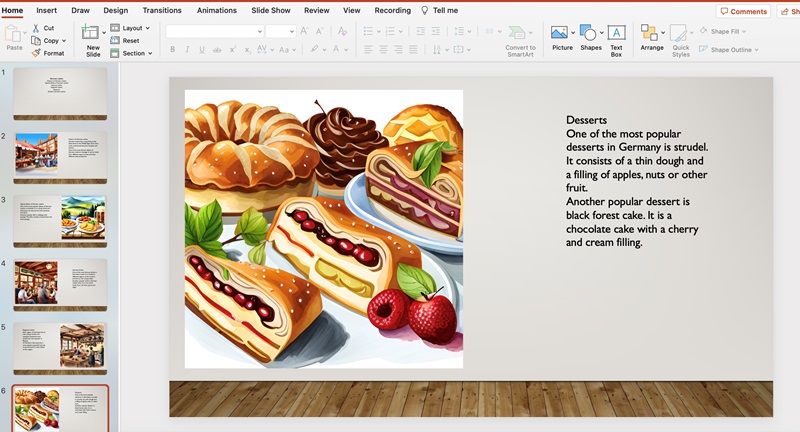Click the Cut scissors icon
800x432 pixels.
36,28
